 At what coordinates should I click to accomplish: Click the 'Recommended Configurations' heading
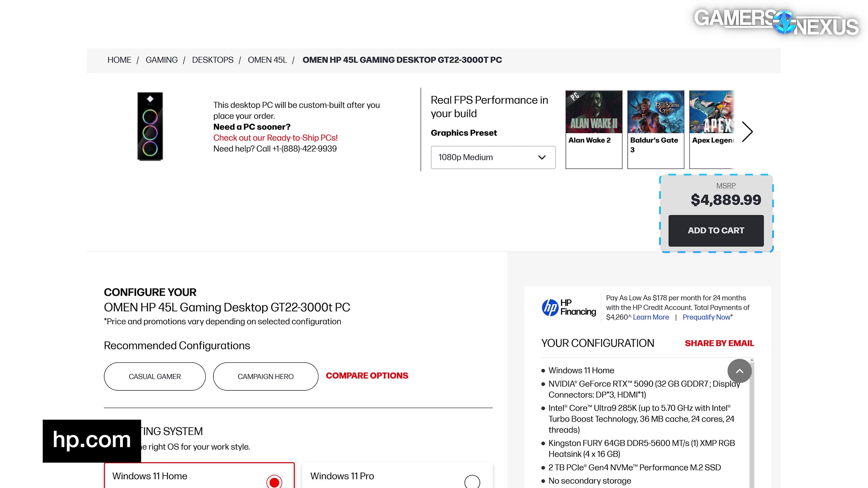tap(177, 346)
